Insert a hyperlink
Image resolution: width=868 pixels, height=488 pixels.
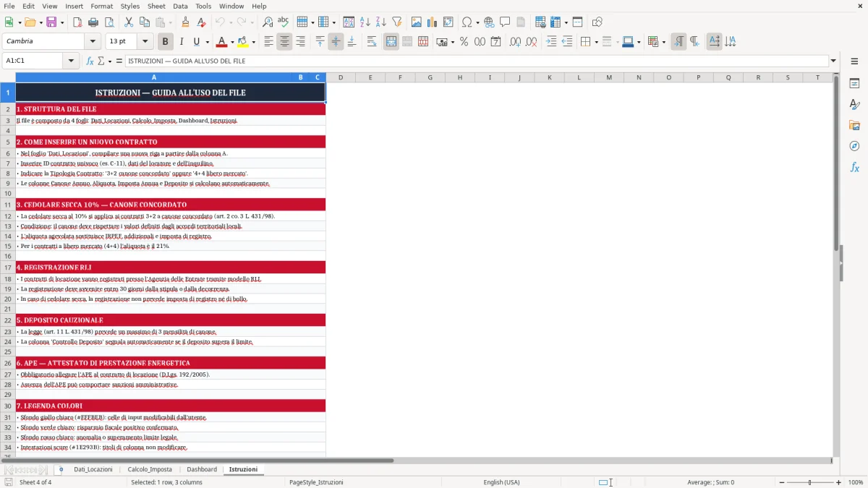489,22
